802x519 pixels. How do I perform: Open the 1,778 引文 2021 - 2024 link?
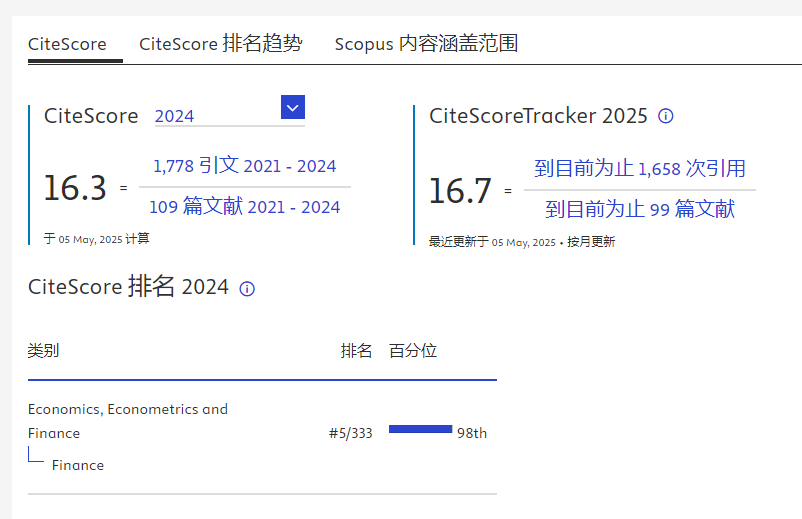244,166
